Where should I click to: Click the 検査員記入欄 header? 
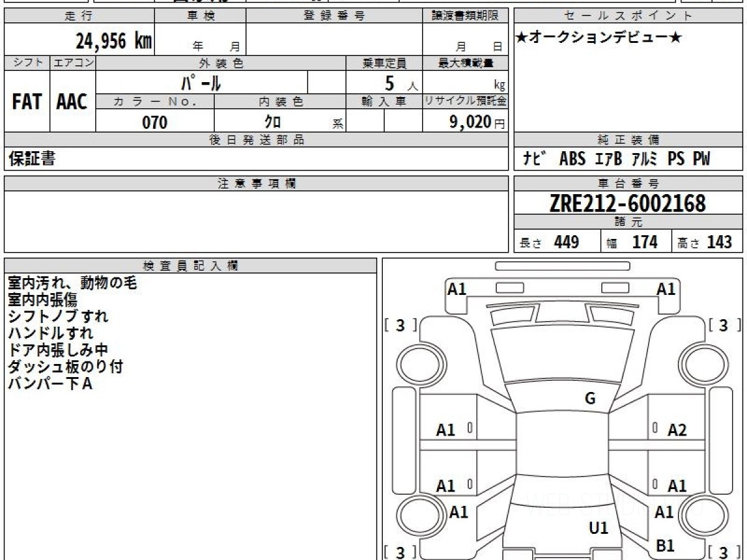click(190, 266)
